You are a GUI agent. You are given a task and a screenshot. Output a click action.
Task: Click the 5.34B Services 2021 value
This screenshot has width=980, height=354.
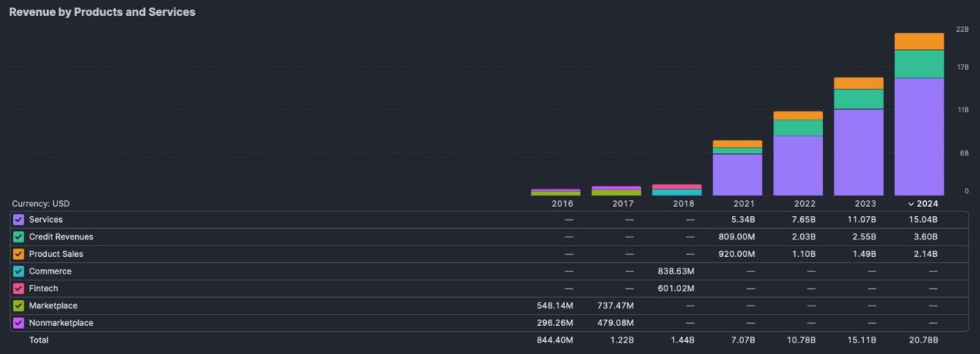coord(743,220)
